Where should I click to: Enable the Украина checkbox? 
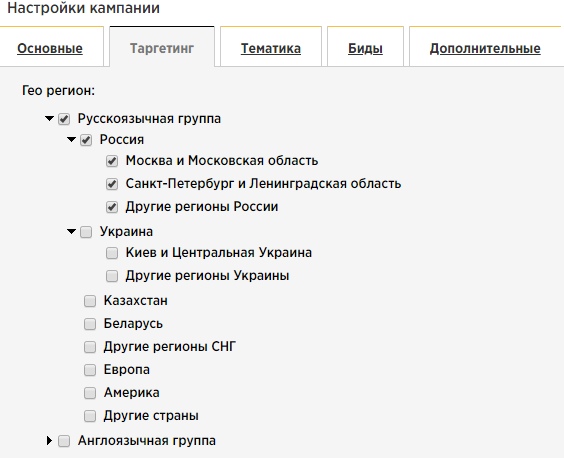(x=86, y=232)
